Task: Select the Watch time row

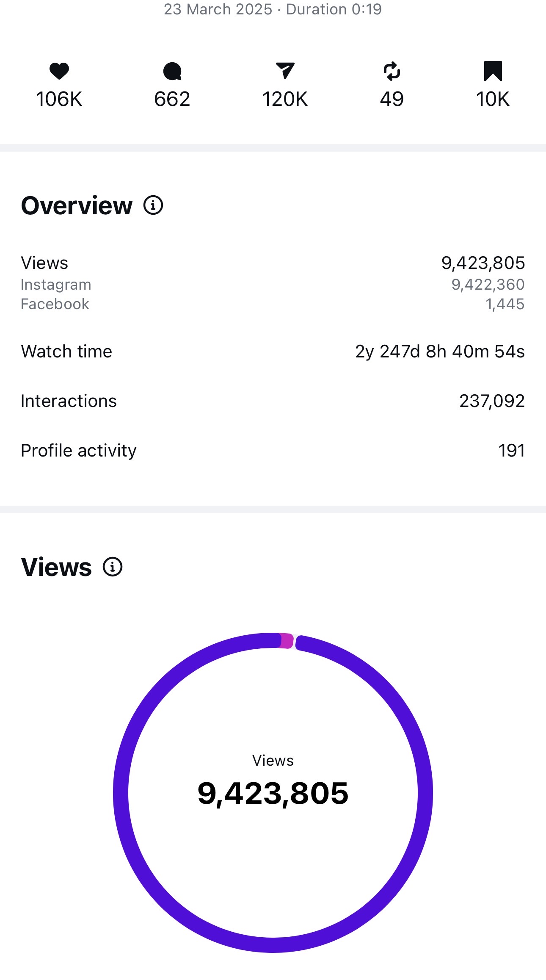Action: click(x=273, y=352)
